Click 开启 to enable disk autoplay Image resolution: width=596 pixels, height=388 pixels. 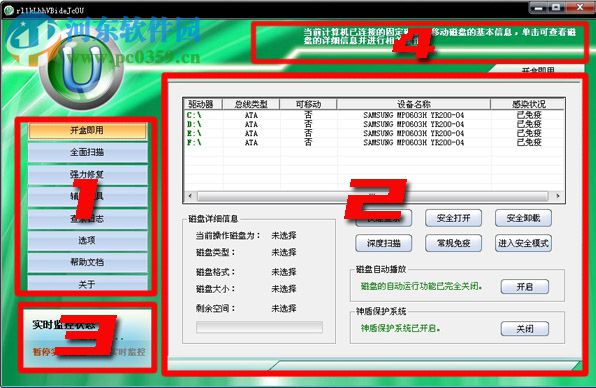click(x=525, y=287)
